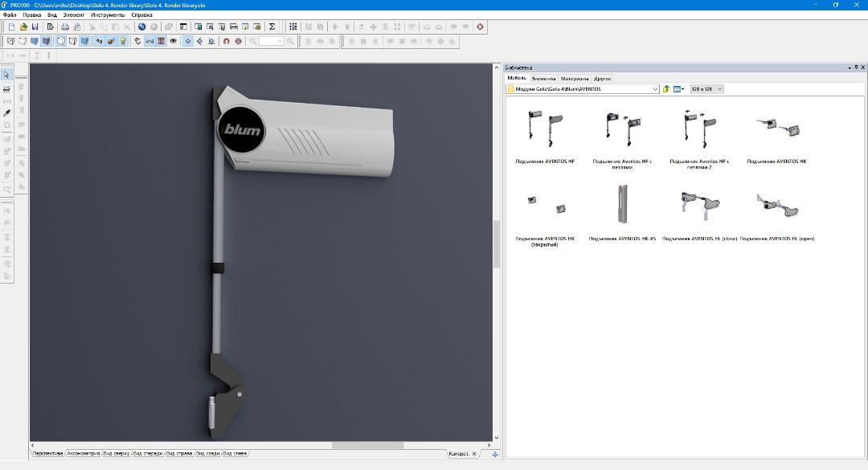The image size is (868, 470).
Task: Toggle the highlighted blue diamond button
Action: 187,41
